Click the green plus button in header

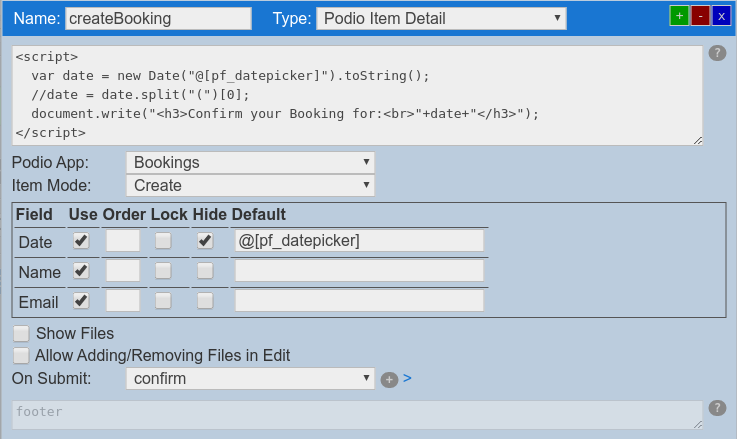pos(679,16)
